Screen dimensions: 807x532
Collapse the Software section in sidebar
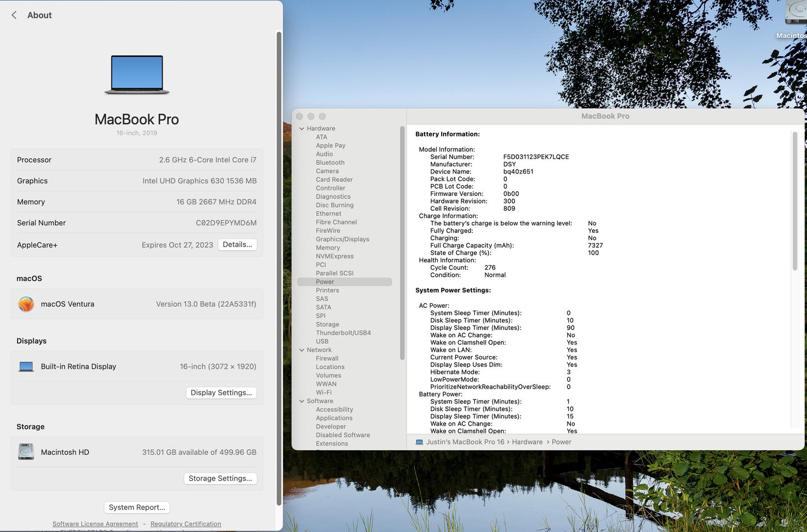[x=302, y=401]
